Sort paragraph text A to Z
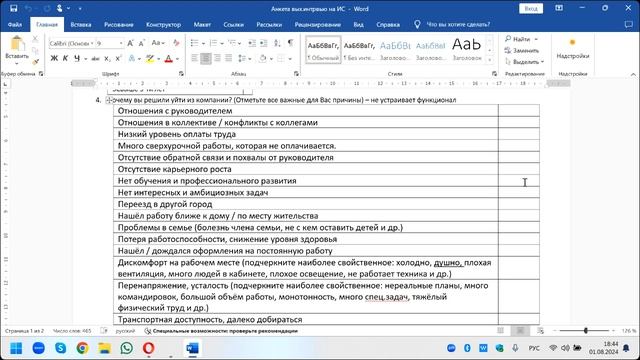Viewport: 640px width, 360px height. click(x=277, y=43)
